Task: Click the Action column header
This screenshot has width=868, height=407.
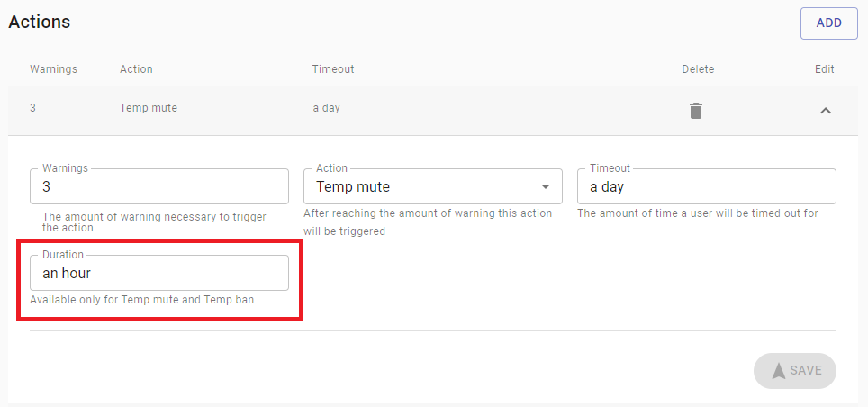Action: (136, 69)
